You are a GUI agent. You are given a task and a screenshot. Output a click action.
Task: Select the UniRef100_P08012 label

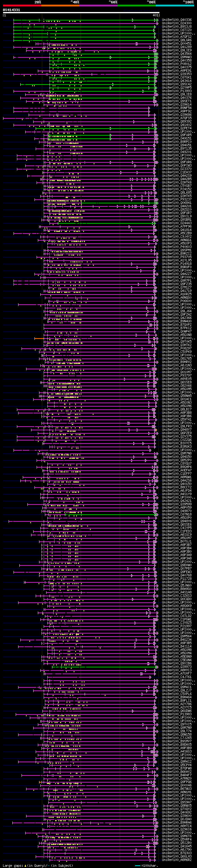click(x=177, y=64)
